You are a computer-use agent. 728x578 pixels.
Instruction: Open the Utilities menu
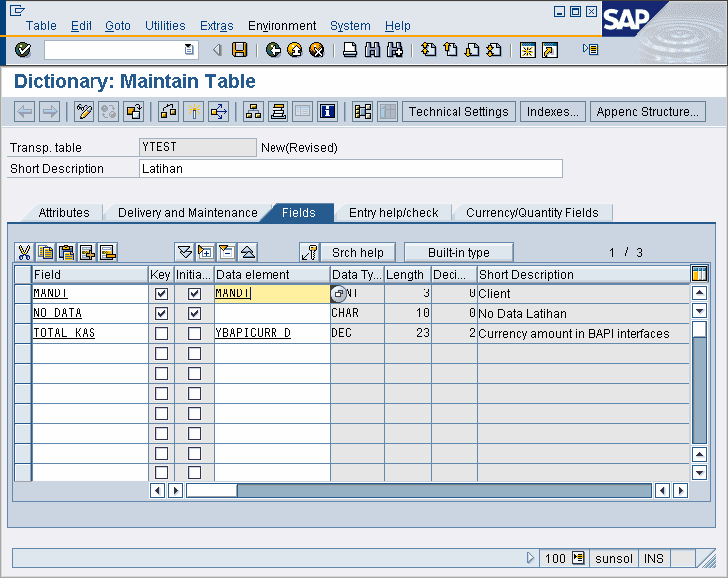click(165, 26)
